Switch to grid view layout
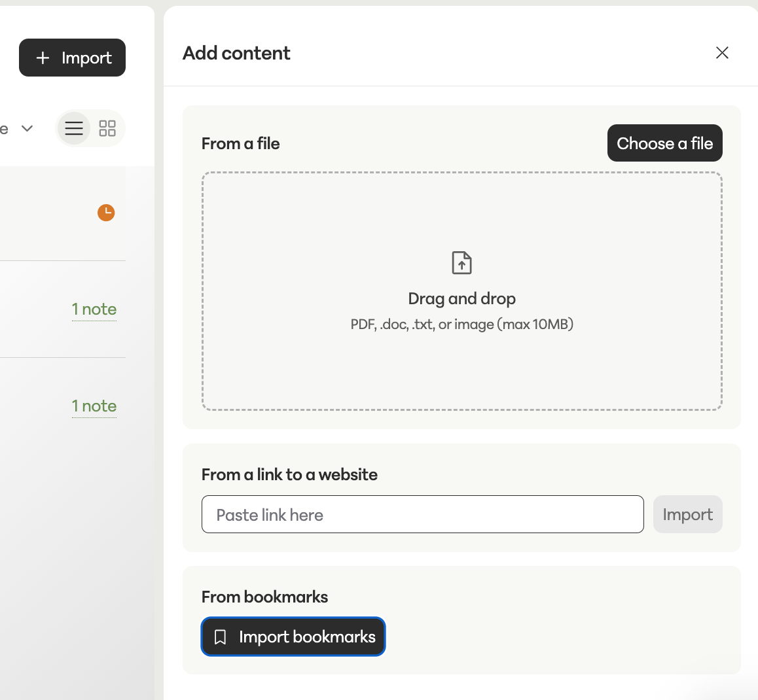Screen dimensions: 758x700 point(107,128)
